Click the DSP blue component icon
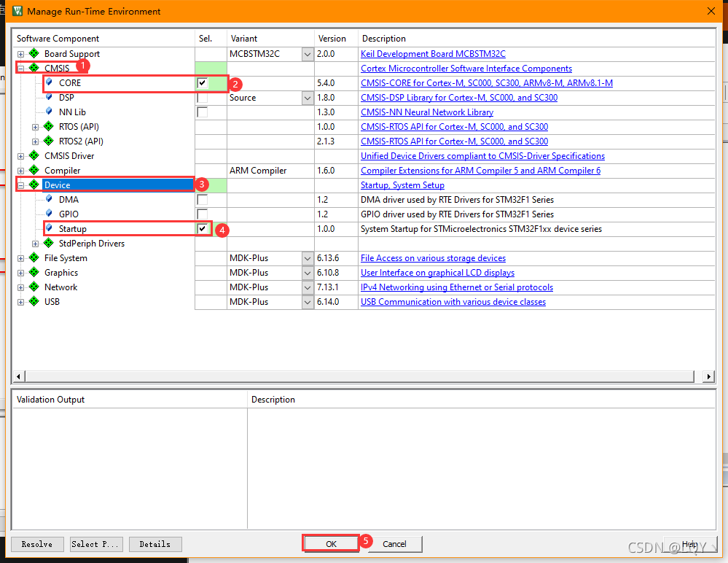 click(x=50, y=97)
